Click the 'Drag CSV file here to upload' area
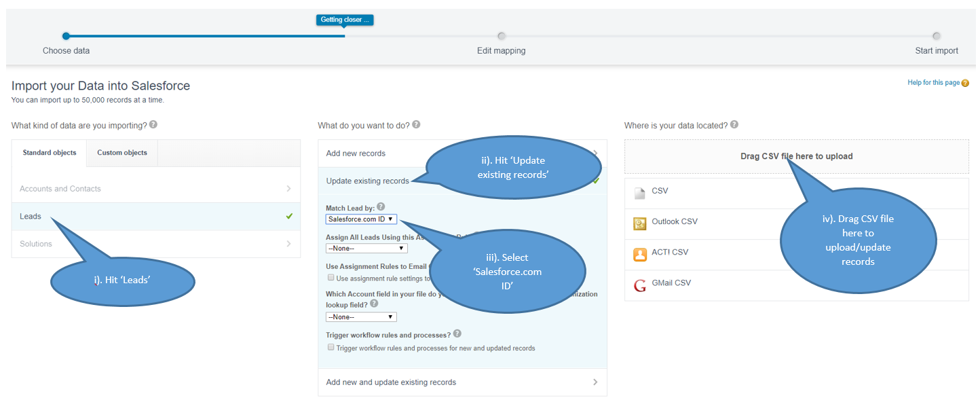Screen dimensions: 980x400 point(797,156)
